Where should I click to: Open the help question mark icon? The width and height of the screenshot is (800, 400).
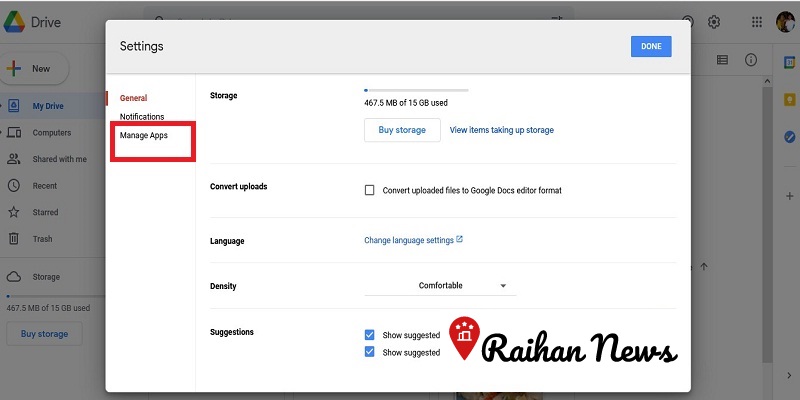tap(688, 22)
